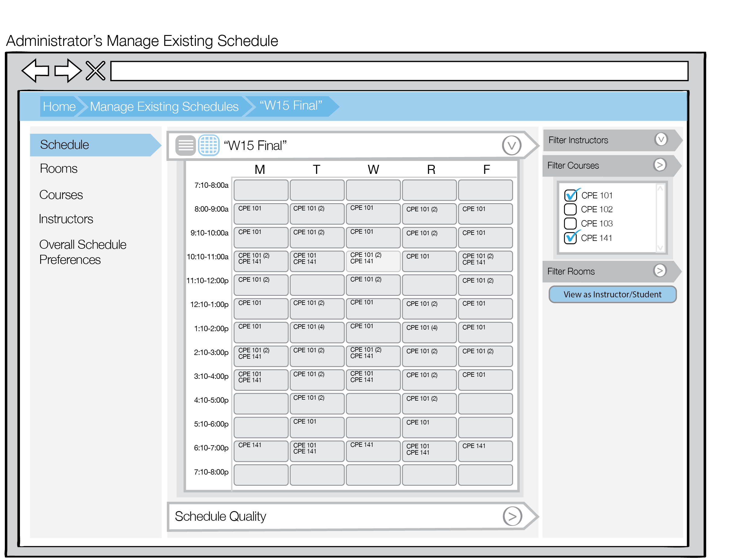Open the Instructors sidebar item
This screenshot has width=736, height=560.
click(66, 219)
